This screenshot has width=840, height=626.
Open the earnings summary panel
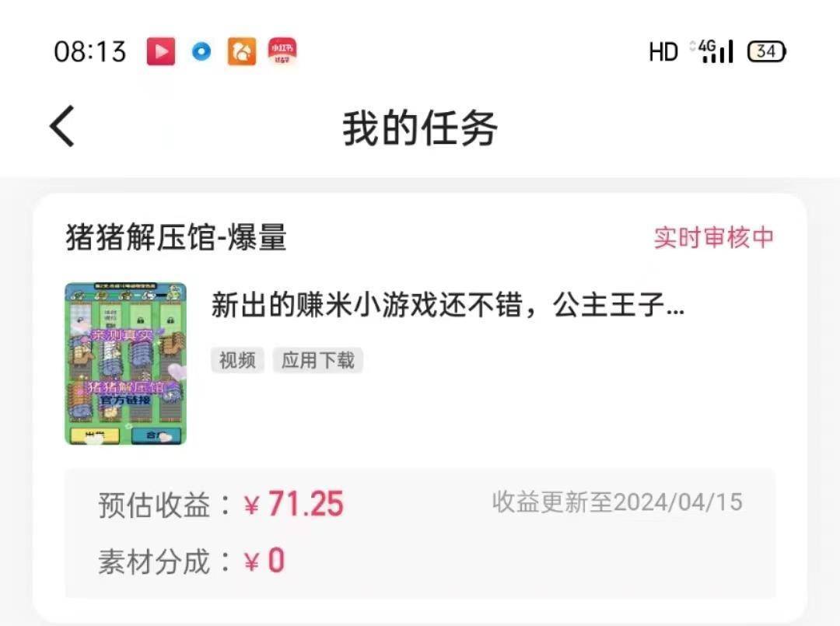[x=420, y=533]
